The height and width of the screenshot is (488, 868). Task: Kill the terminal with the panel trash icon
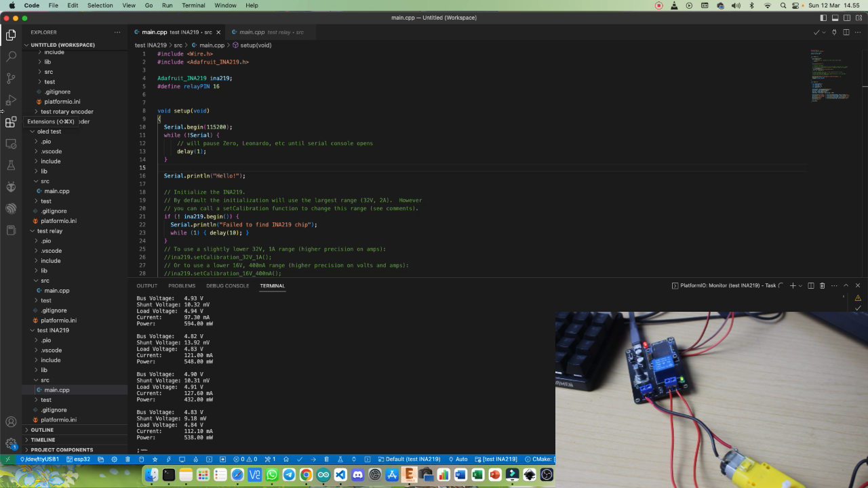tap(822, 285)
